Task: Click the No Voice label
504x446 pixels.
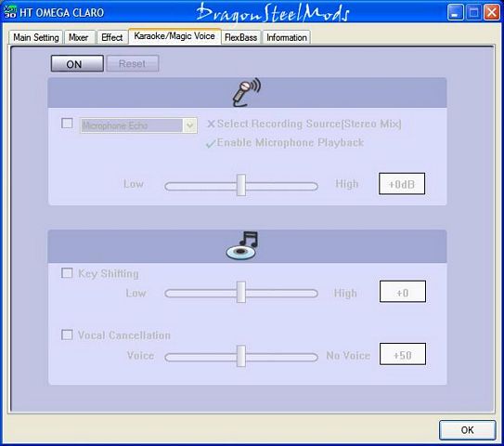Action: (x=348, y=356)
